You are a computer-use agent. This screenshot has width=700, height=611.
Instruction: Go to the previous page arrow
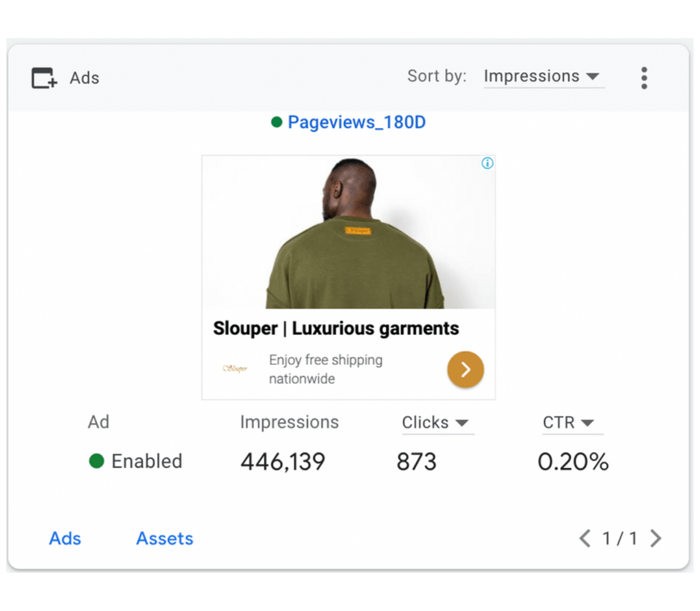click(x=585, y=538)
